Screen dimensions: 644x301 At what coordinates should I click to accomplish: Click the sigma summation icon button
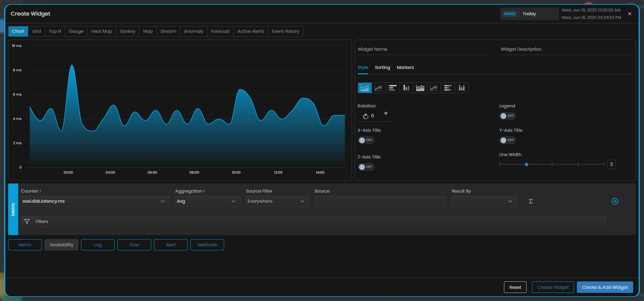[531, 201]
